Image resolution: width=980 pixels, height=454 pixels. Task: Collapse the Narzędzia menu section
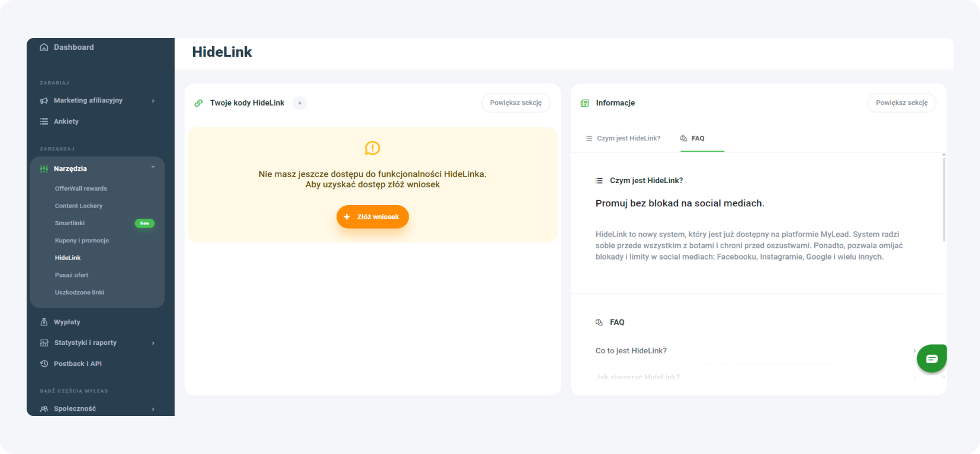[153, 168]
